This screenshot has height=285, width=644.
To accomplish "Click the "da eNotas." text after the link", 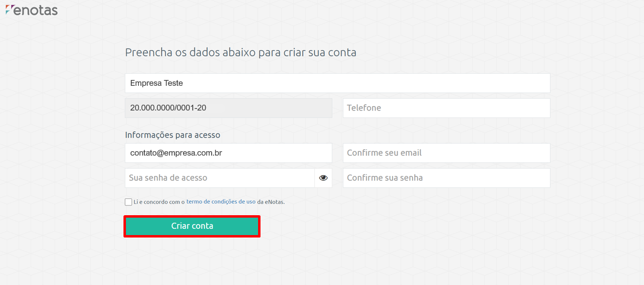I will pyautogui.click(x=271, y=202).
